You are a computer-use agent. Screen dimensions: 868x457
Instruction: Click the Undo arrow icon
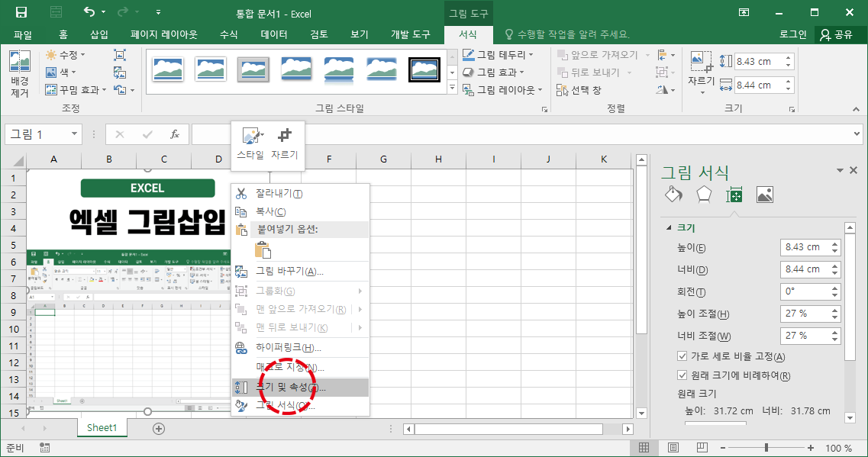point(89,11)
